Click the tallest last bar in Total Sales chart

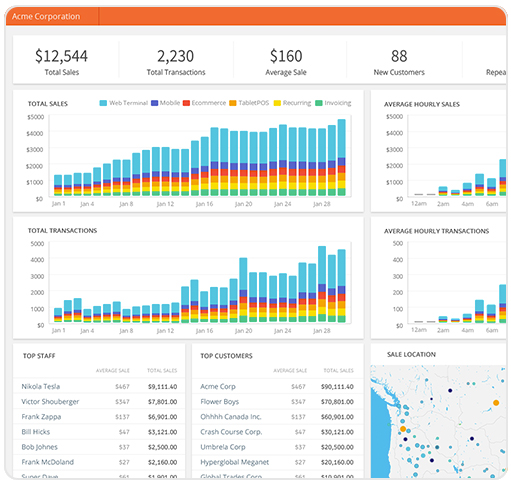click(341, 157)
